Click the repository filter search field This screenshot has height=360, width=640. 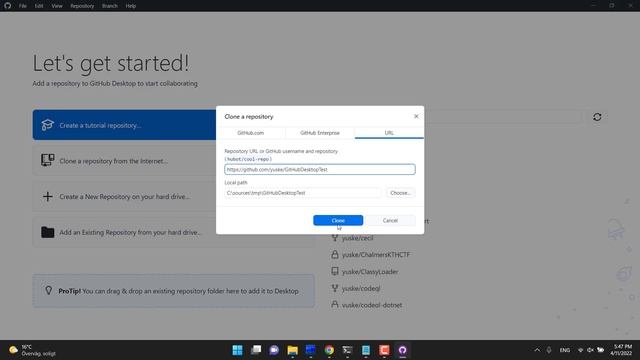click(x=503, y=117)
